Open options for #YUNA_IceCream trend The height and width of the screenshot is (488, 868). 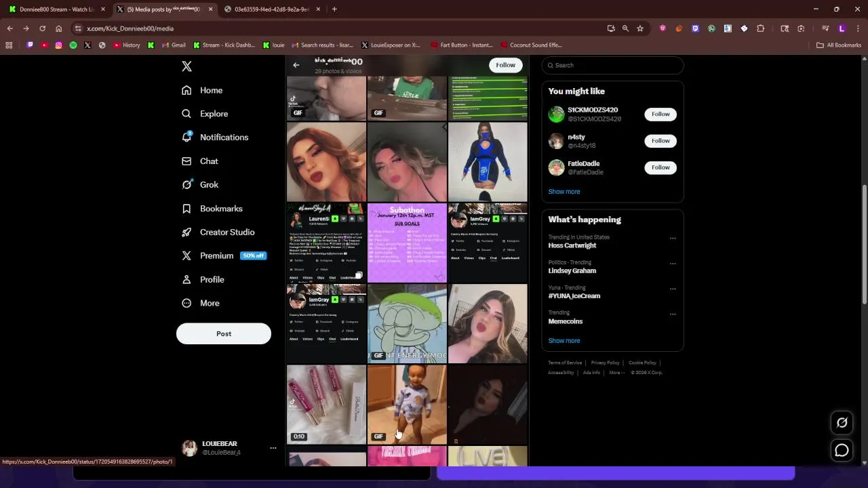point(673,289)
